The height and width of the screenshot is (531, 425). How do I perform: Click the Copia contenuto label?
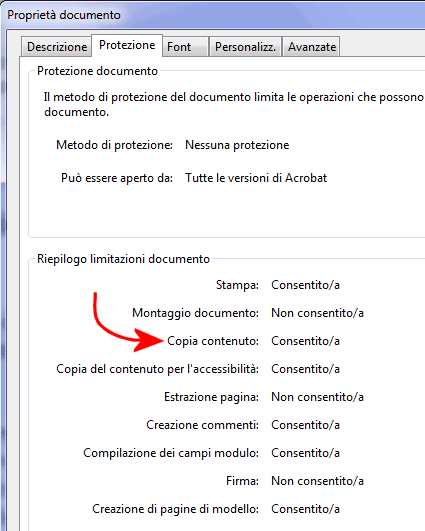[x=213, y=341]
